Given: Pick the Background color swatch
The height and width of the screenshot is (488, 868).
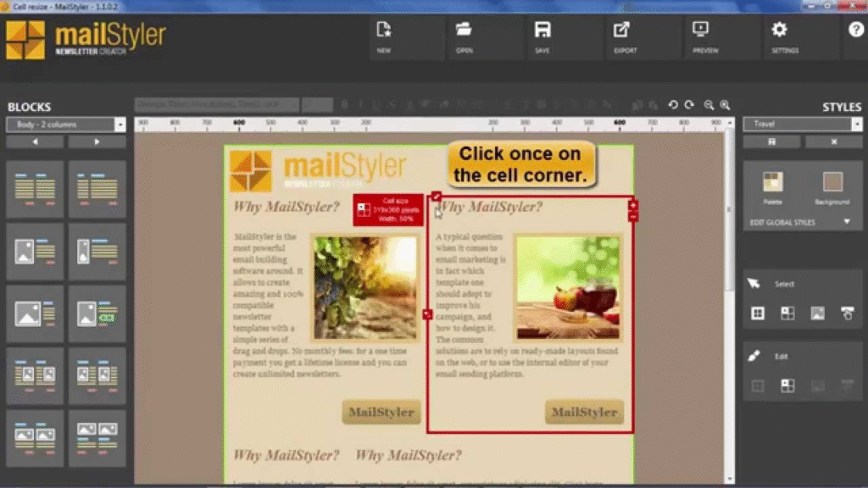Looking at the screenshot, I should (832, 182).
